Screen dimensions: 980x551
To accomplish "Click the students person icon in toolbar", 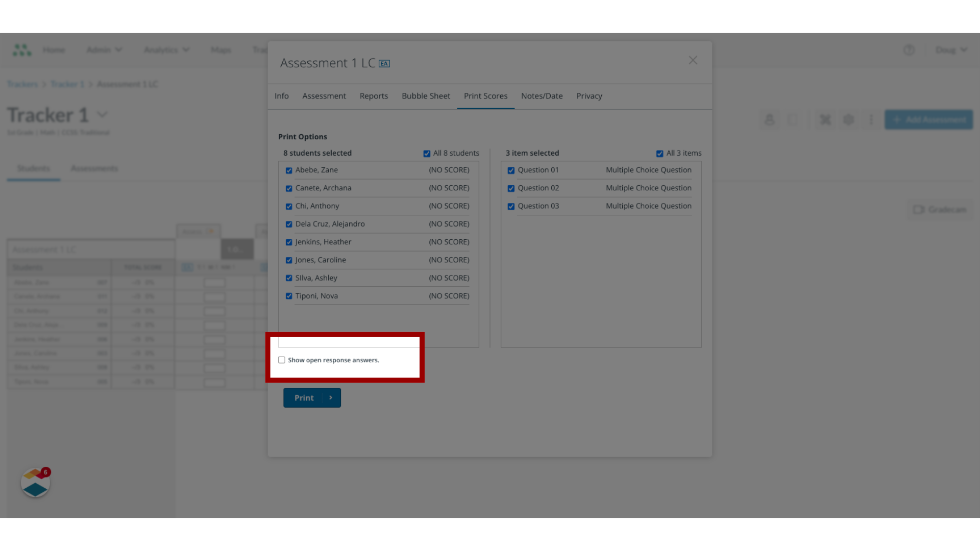I will (769, 120).
